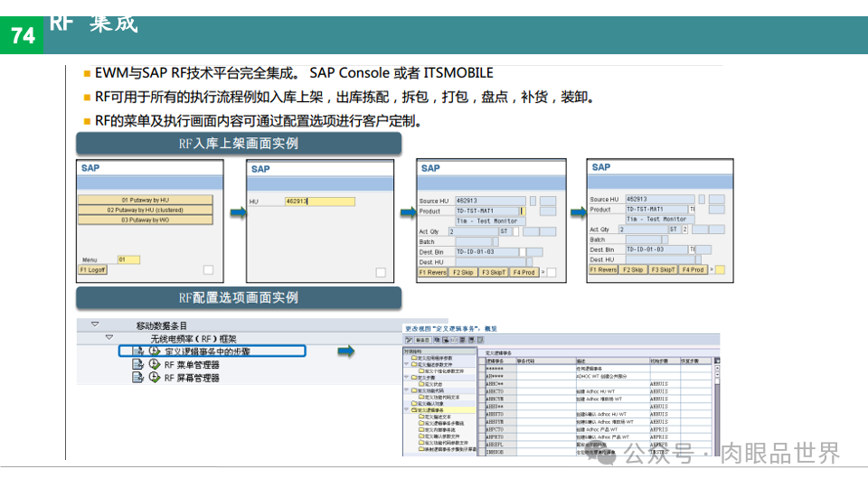Click F1 Revers in the rightmost SAP screen
This screenshot has height=488, width=868.
coord(603,270)
